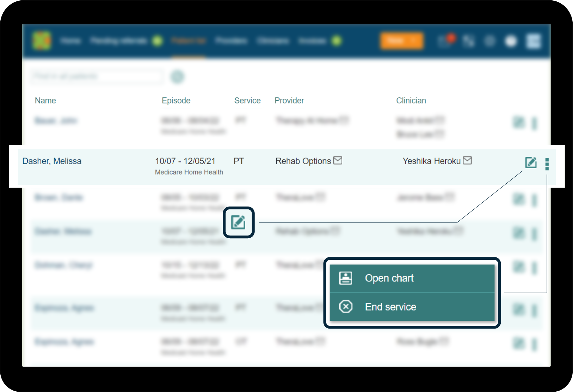Image resolution: width=573 pixels, height=392 pixels.
Task: Click the hamburger menu icon at top right
Action: pos(533,41)
